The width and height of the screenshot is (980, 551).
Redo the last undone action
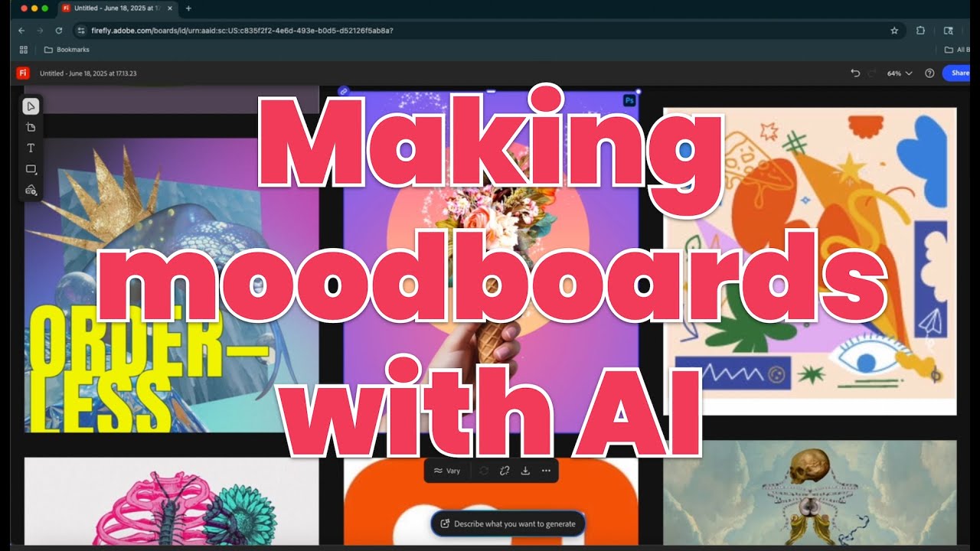pyautogui.click(x=872, y=73)
